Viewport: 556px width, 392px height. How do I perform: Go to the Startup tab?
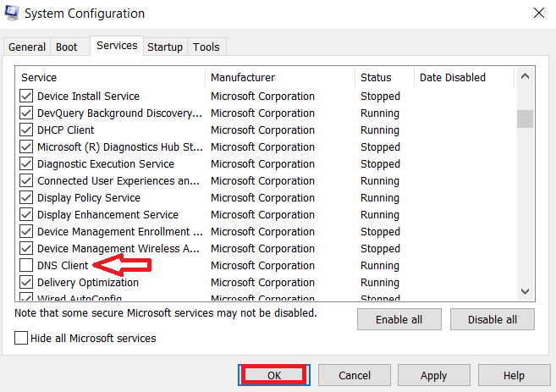tap(165, 47)
